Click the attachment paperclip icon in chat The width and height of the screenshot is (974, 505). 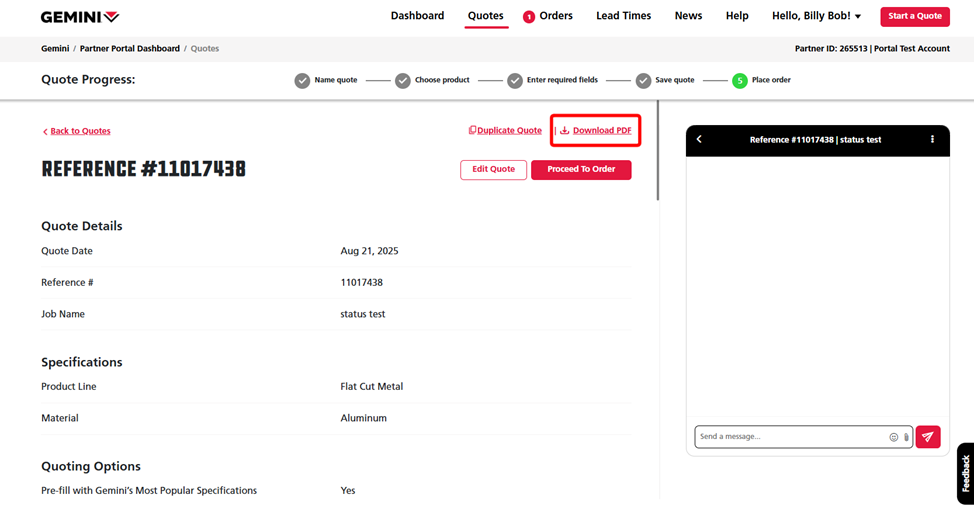pyautogui.click(x=906, y=437)
